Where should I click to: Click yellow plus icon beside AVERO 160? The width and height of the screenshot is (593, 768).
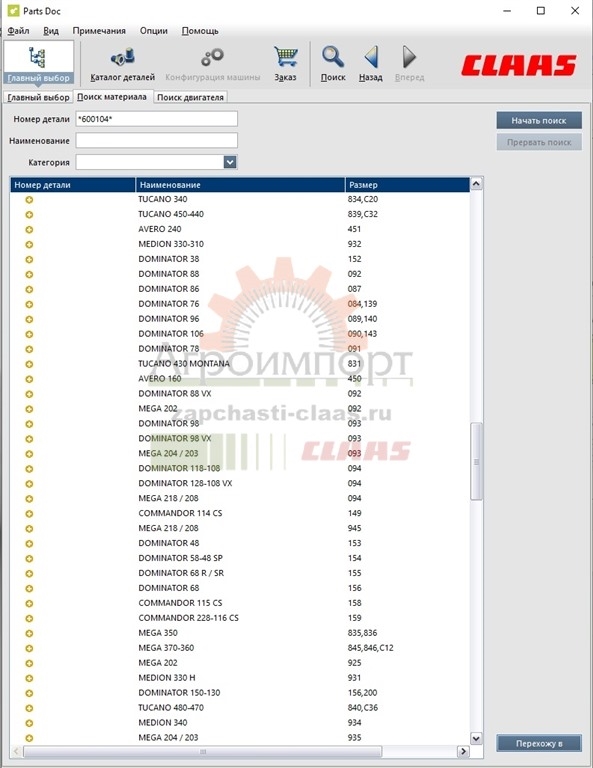pos(29,379)
